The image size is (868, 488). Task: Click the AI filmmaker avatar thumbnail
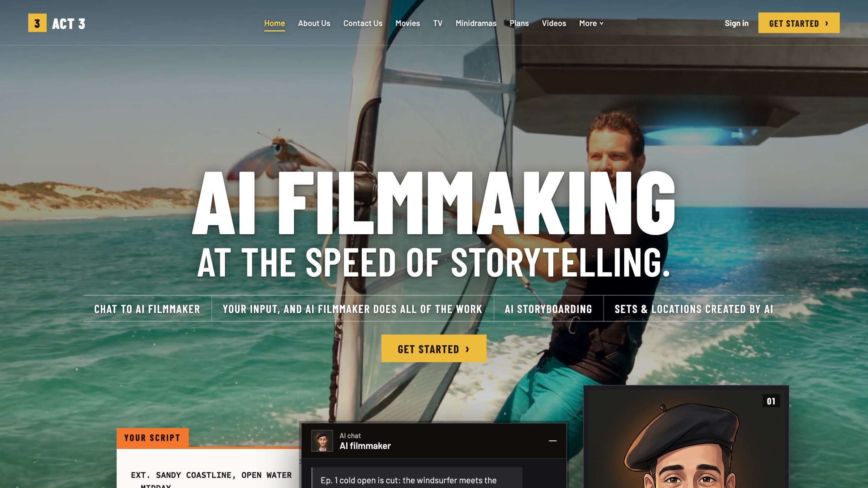tap(322, 441)
